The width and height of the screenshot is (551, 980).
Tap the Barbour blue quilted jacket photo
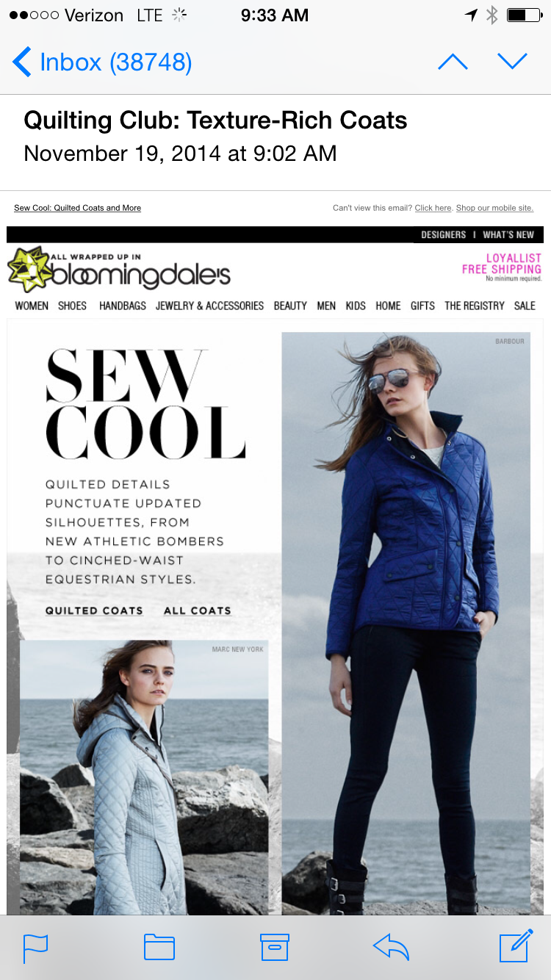pos(406,623)
